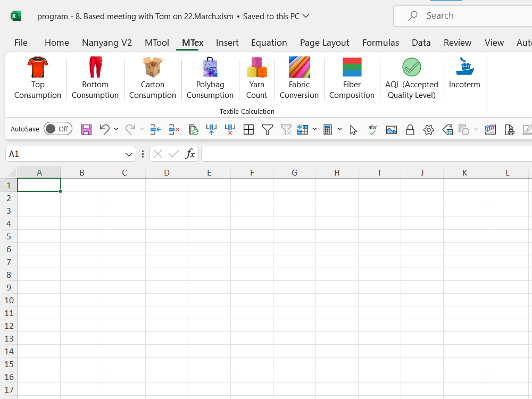Expand the calculator icon dropdown arrow
The width and height of the screenshot is (532, 399).
tap(339, 129)
